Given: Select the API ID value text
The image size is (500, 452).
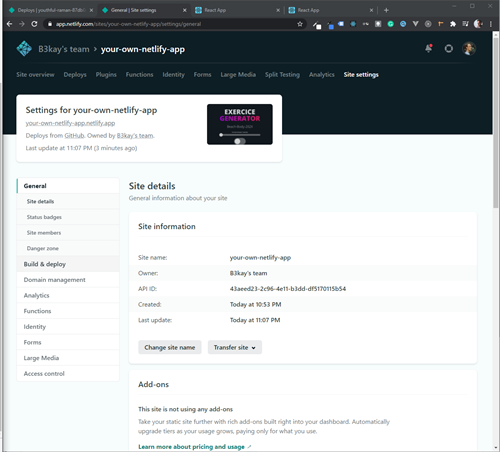Looking at the screenshot, I should coord(288,289).
